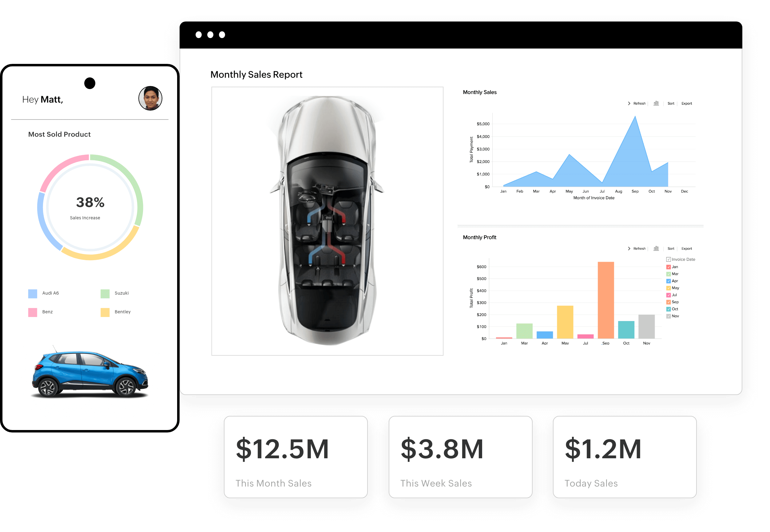
Task: Toggle the Invoice Date checkbox on Monthly Profit
Action: pos(668,259)
